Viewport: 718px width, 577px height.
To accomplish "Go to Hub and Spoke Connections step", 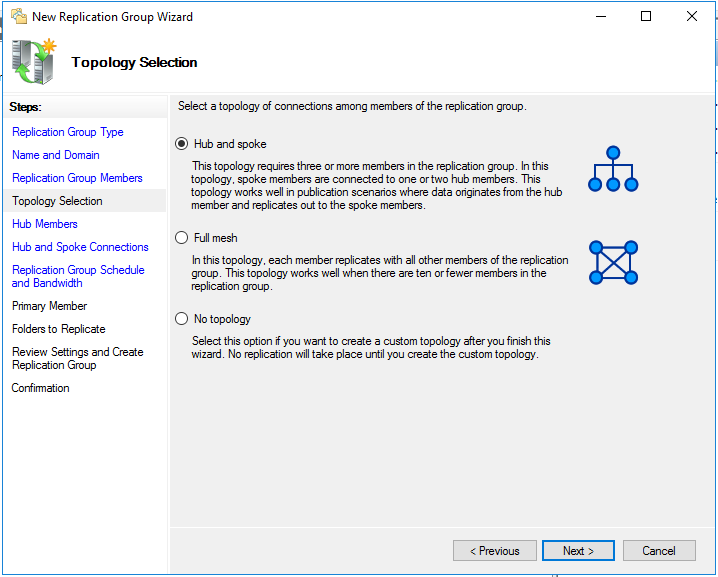I will click(81, 247).
